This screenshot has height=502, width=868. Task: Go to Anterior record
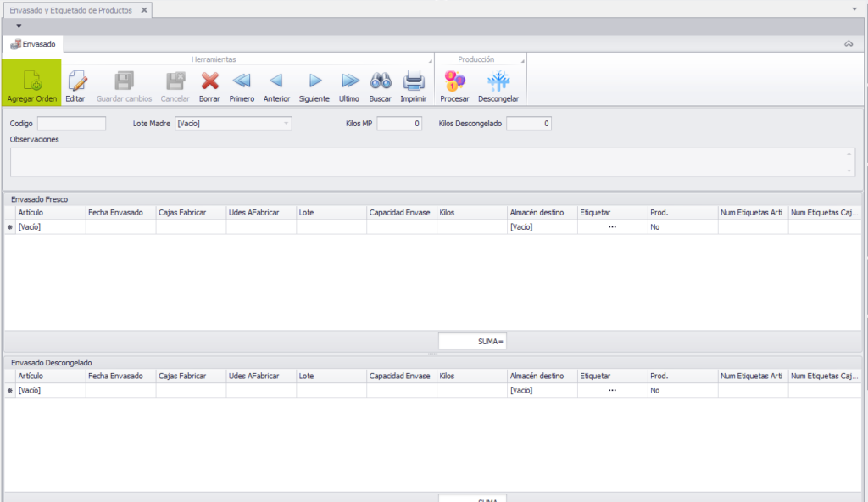coord(276,81)
